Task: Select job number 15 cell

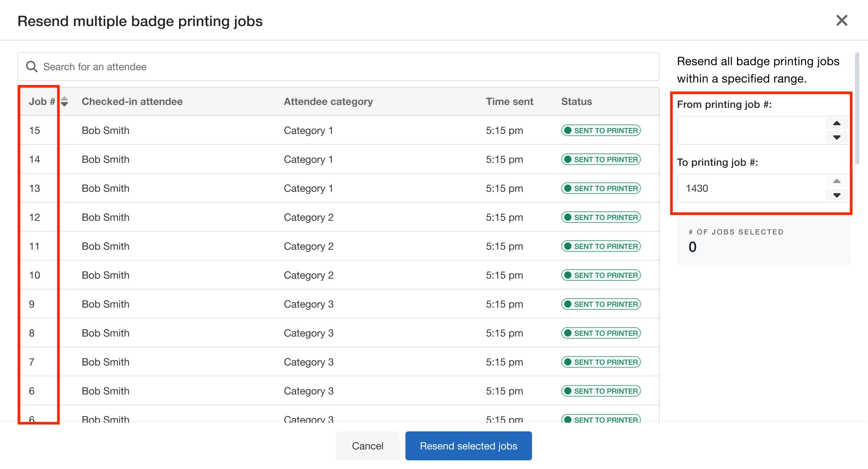Action: tap(34, 130)
